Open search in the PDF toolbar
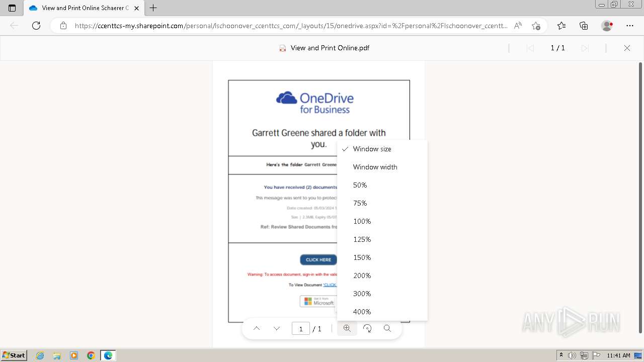644x362 pixels. [x=387, y=328]
